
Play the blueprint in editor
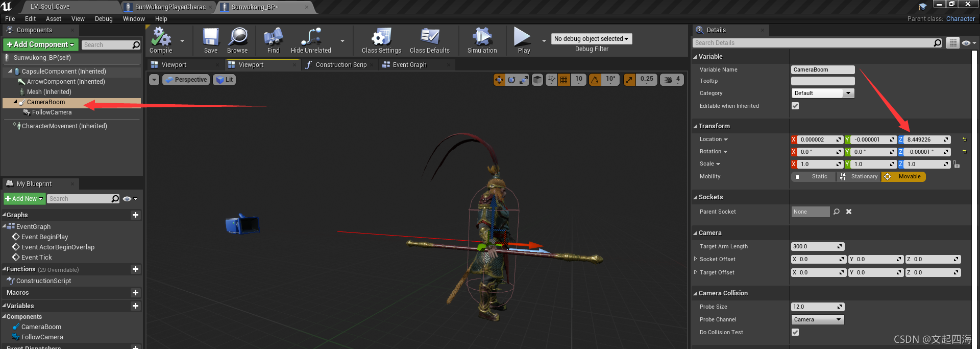click(524, 40)
